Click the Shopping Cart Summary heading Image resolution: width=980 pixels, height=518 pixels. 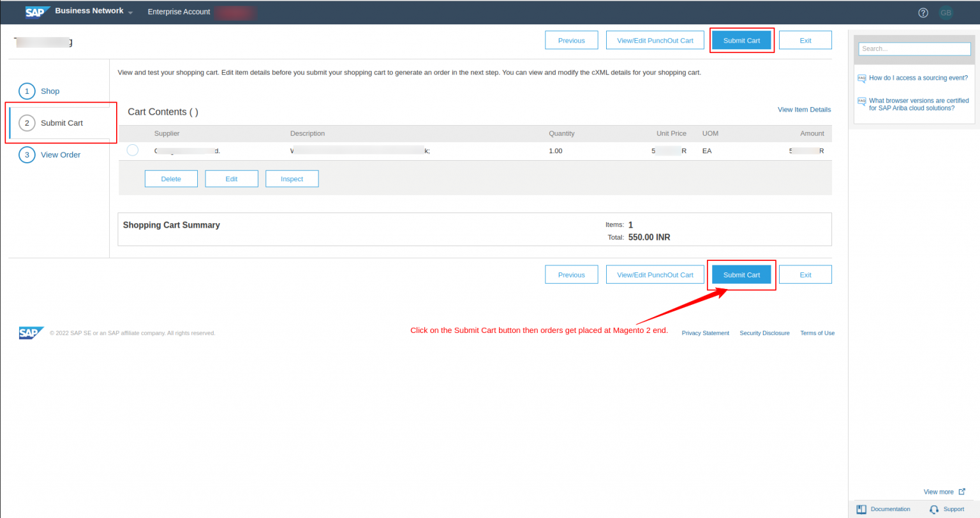click(x=171, y=225)
